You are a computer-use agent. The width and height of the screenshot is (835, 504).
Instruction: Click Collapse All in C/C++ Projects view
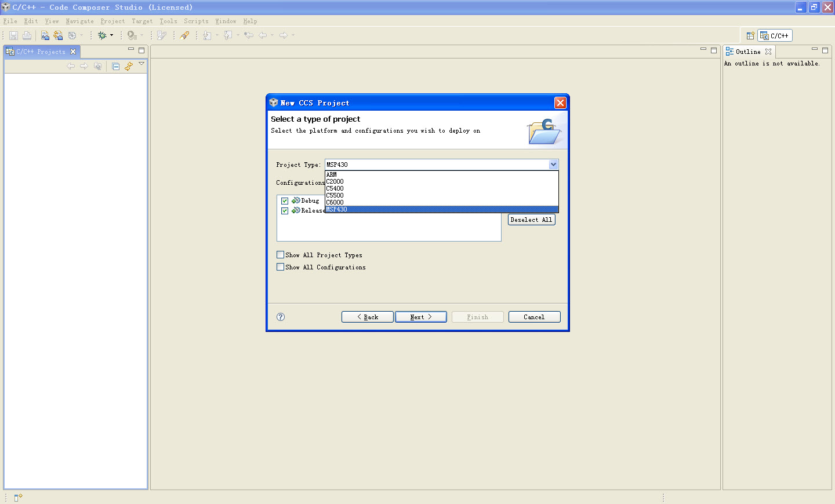click(x=116, y=66)
